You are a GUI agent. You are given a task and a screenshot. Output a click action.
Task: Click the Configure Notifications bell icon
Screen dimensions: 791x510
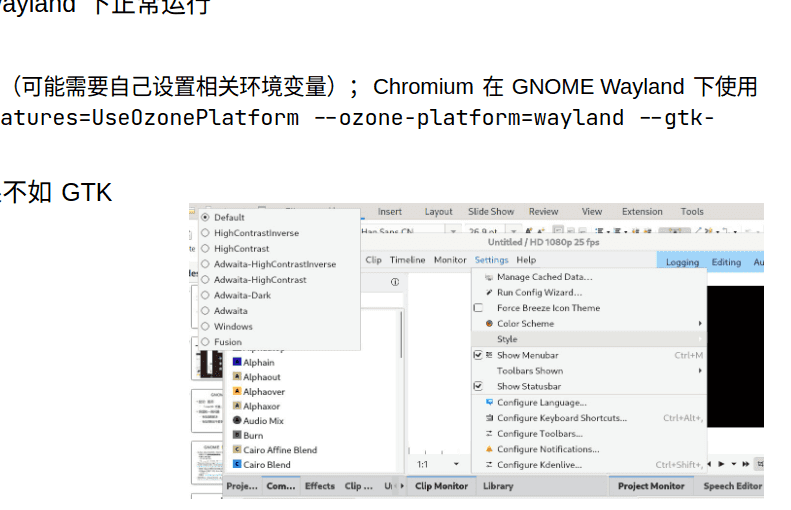coord(489,449)
